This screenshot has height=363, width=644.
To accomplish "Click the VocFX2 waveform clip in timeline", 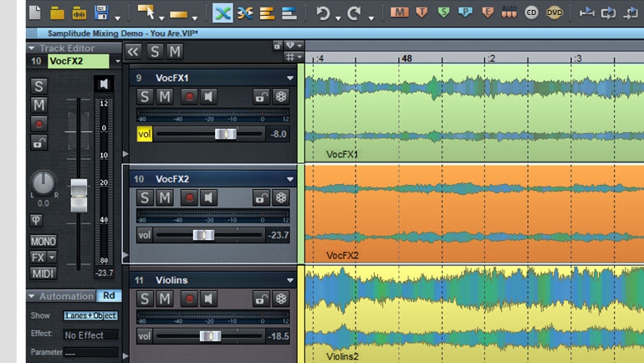I will pyautogui.click(x=468, y=213).
